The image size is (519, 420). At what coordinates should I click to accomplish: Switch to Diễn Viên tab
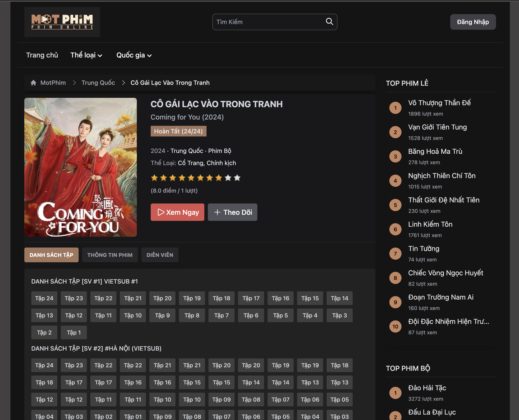pyautogui.click(x=160, y=255)
